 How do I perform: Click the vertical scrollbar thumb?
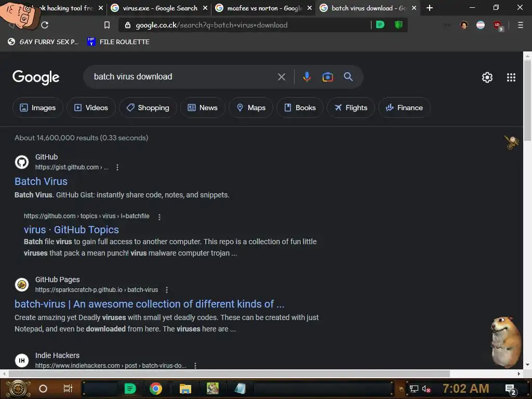pyautogui.click(x=528, y=100)
